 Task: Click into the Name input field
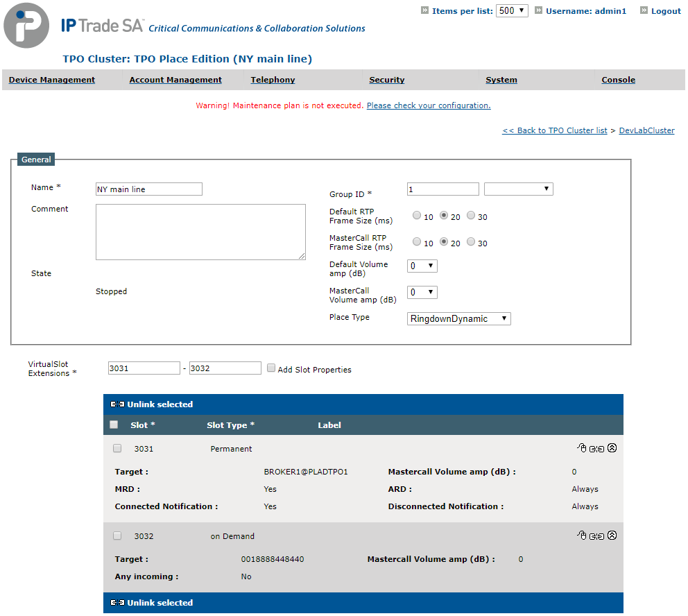[149, 189]
